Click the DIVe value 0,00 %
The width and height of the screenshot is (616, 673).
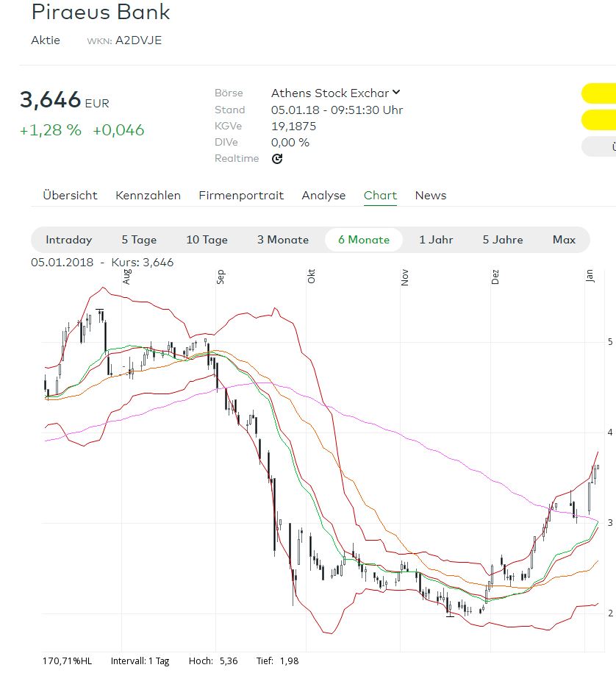[290, 143]
